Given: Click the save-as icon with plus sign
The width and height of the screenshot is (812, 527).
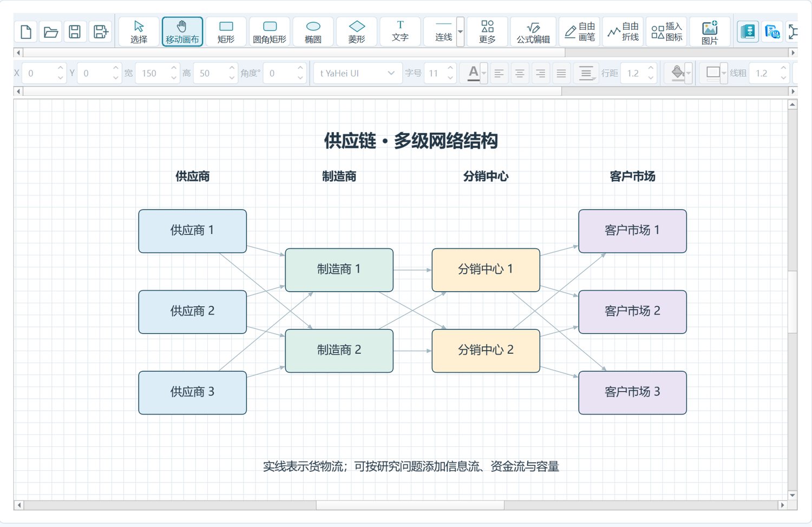Looking at the screenshot, I should coord(100,32).
